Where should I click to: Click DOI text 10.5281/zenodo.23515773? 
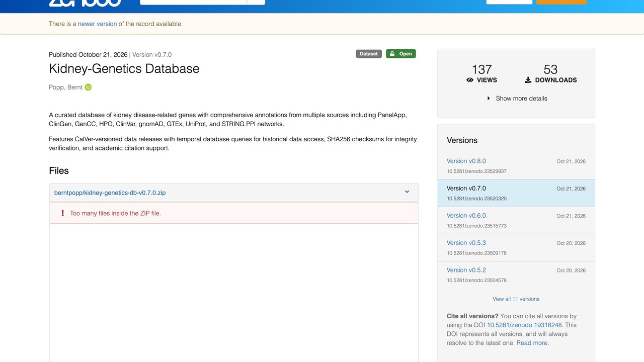coord(476,226)
